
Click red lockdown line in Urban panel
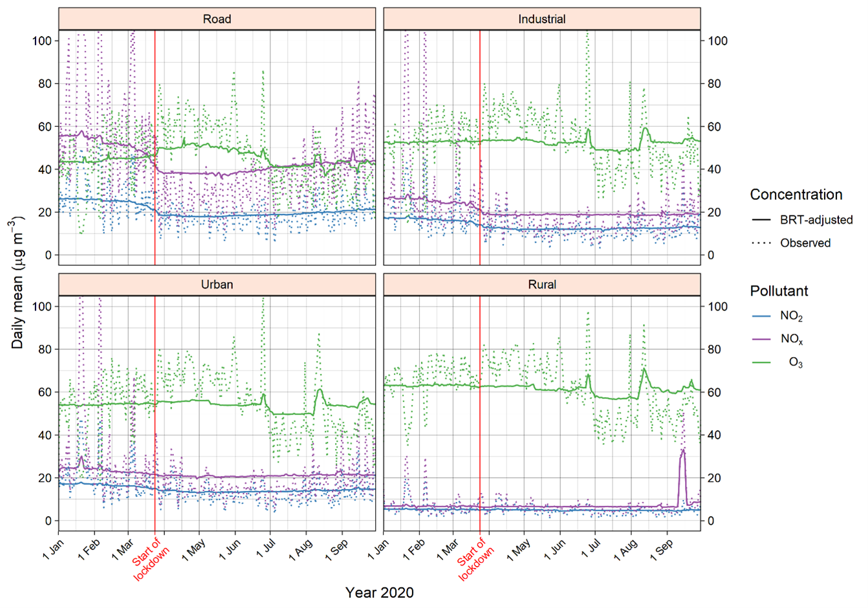(155, 413)
